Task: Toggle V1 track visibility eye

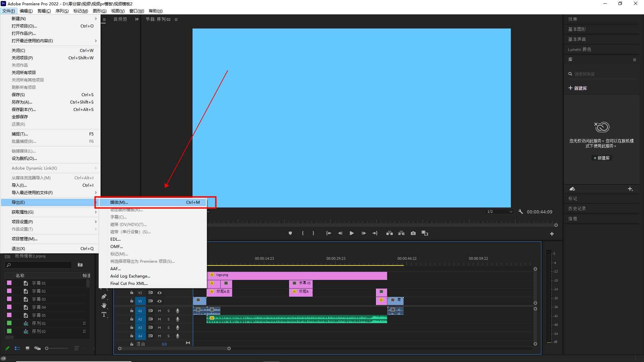Action: pos(160,301)
